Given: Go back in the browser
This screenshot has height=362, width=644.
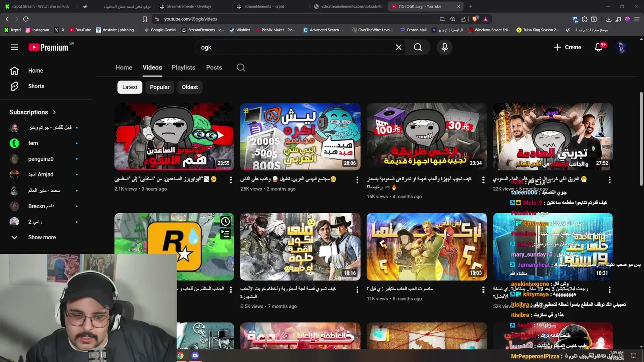Looking at the screenshot, I should click(7, 19).
